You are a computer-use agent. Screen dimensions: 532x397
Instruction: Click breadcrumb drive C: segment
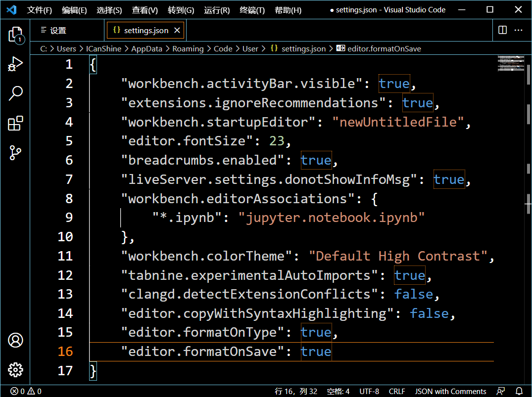(x=44, y=49)
